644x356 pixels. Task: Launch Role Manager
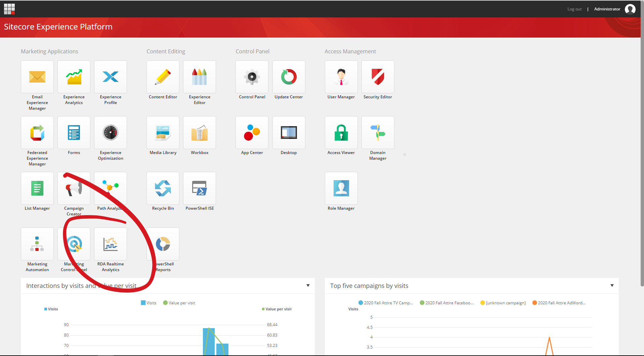341,188
